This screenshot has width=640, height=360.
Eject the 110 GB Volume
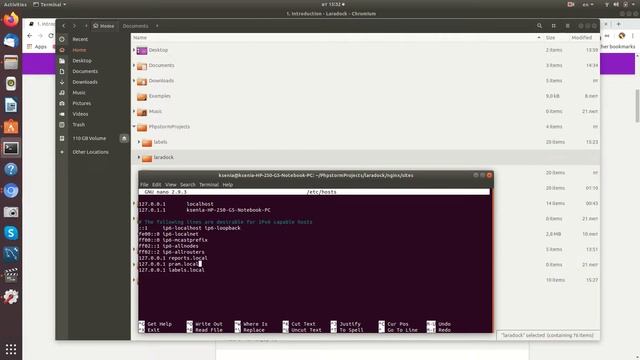(124, 138)
